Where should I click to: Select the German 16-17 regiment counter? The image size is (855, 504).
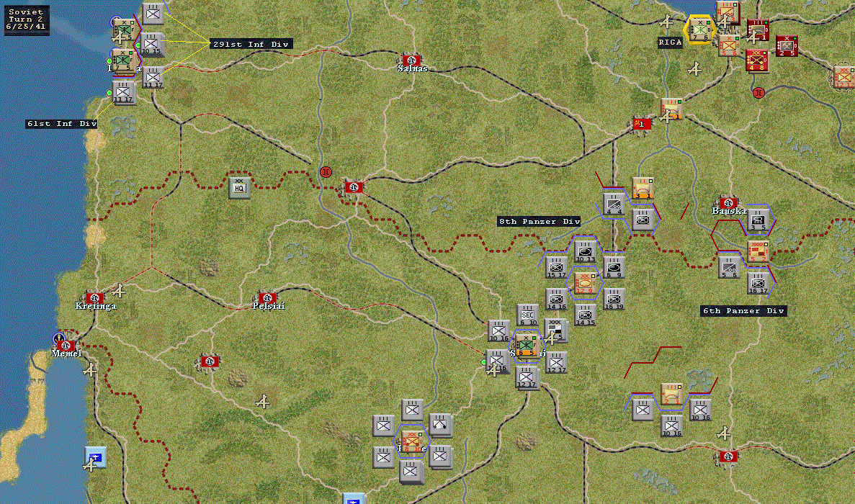coord(757,283)
